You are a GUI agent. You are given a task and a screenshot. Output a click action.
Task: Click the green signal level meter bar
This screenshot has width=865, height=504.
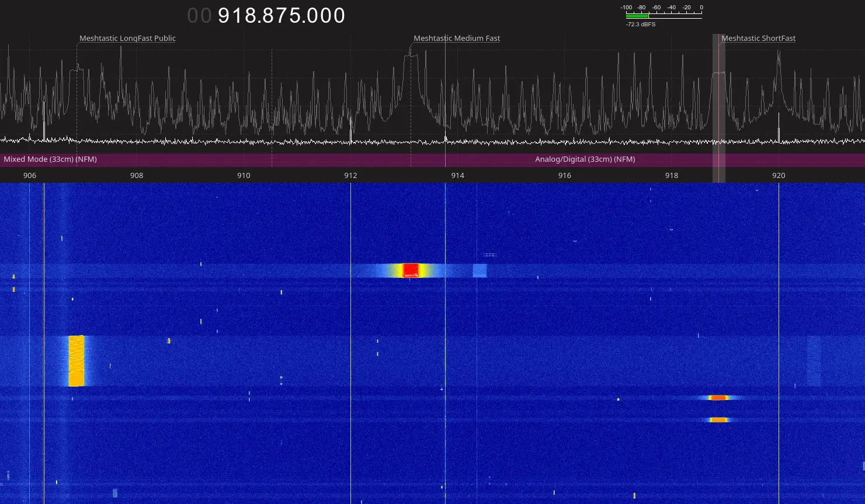click(x=637, y=16)
